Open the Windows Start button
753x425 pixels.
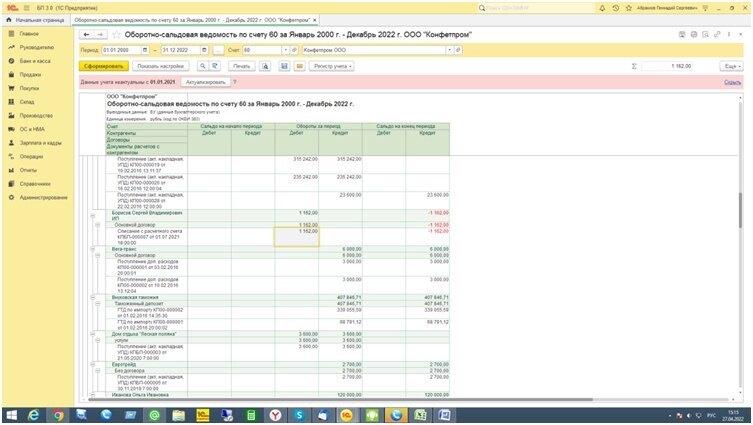pyautogui.click(x=12, y=415)
